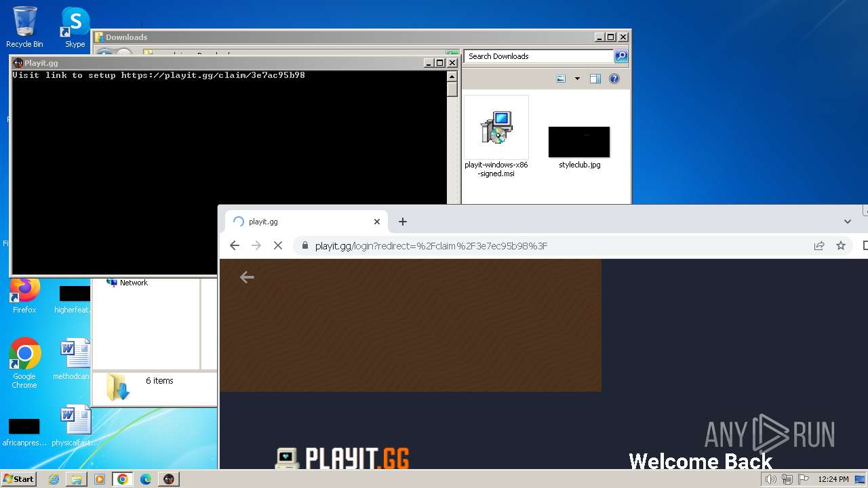Screen dimensions: 868x488
Task: Open the Skype desktop shortcut
Action: (75, 26)
